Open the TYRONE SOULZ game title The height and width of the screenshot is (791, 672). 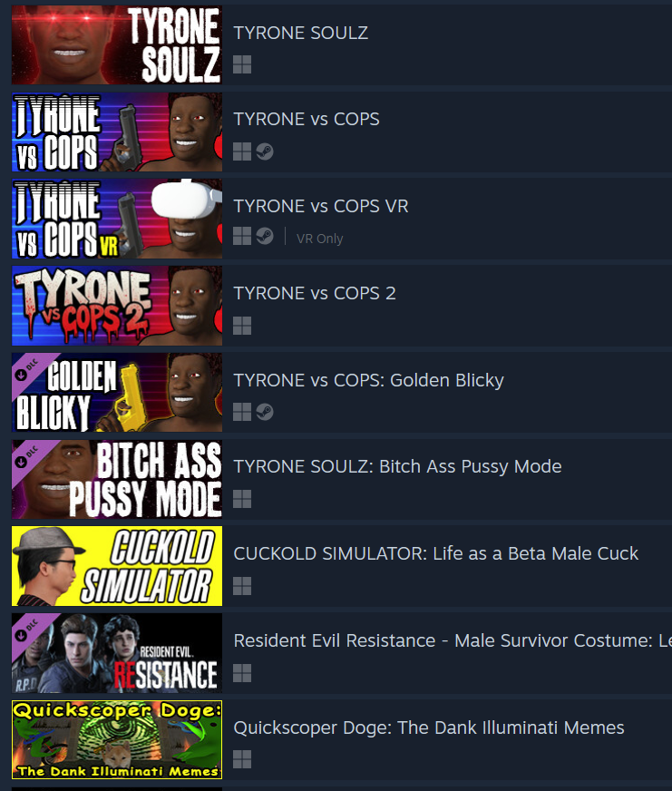pos(301,33)
